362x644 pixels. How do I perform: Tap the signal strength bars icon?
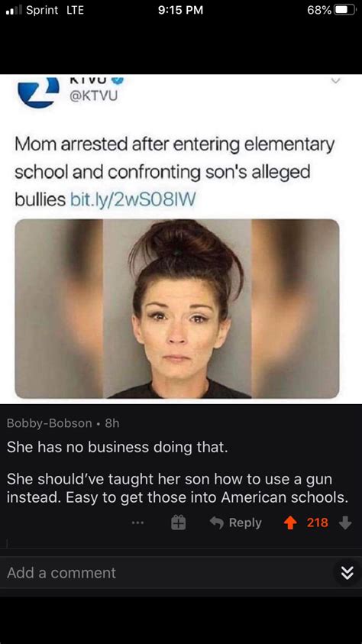[x=13, y=10]
